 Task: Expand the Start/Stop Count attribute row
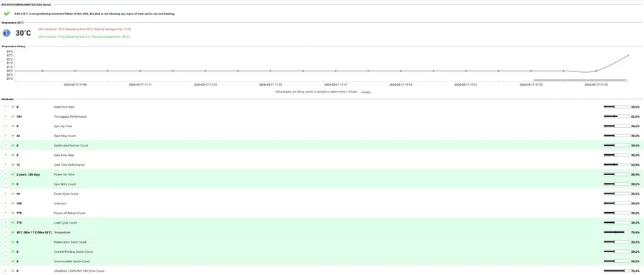(x=5, y=136)
